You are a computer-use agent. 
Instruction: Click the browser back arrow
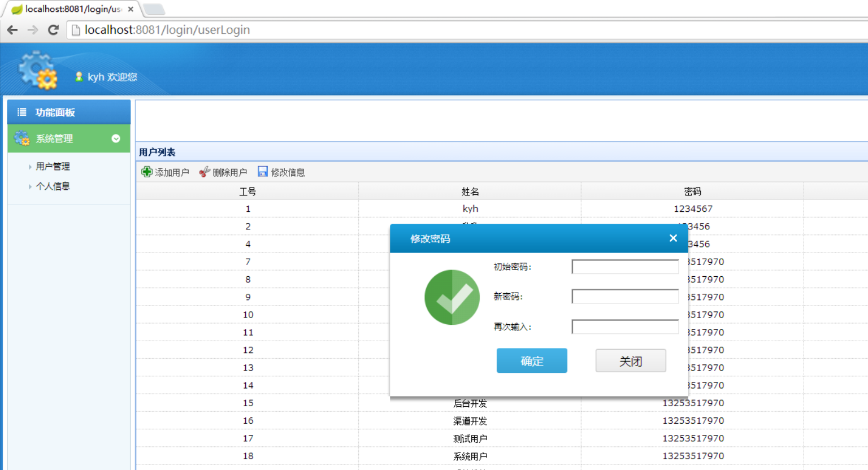coord(12,30)
